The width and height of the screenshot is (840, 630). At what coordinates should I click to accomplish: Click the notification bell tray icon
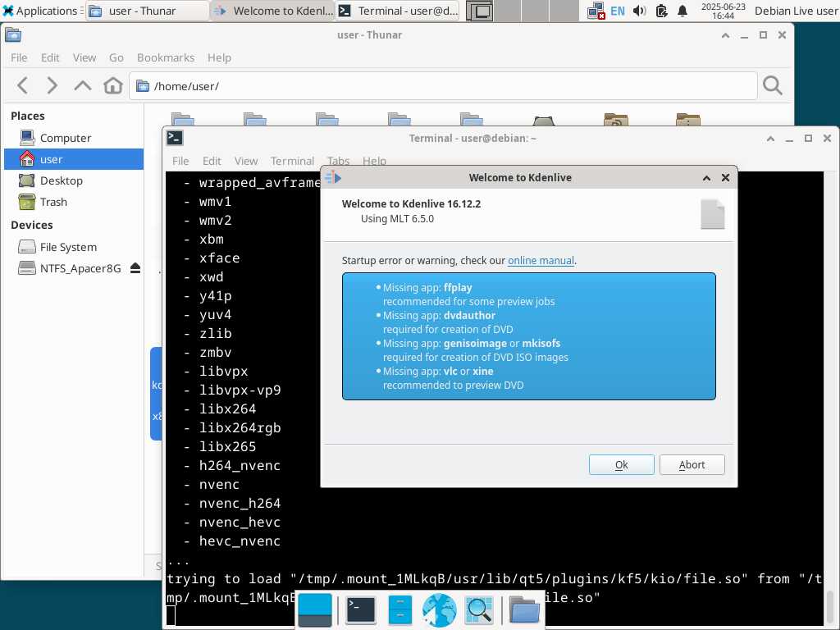point(682,11)
